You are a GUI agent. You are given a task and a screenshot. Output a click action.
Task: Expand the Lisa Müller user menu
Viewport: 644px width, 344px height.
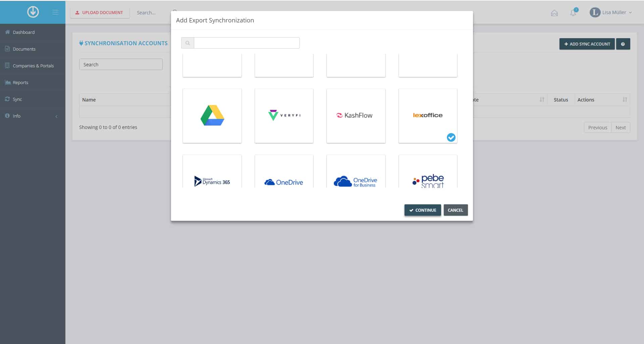click(x=611, y=12)
